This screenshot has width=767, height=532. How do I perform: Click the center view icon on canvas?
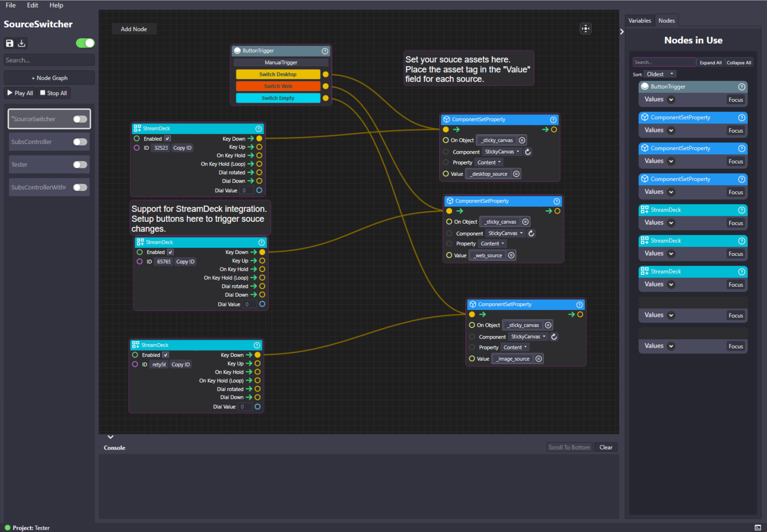[x=585, y=29]
